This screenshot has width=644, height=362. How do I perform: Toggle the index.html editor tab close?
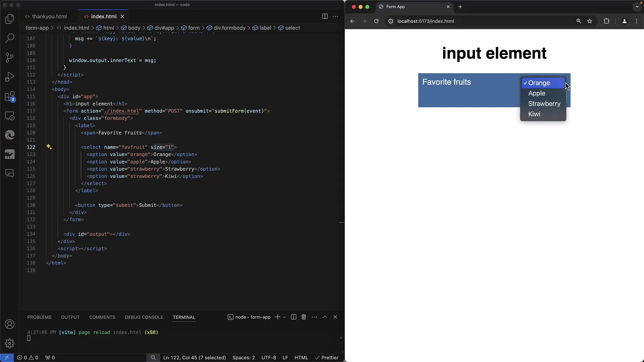tap(122, 16)
